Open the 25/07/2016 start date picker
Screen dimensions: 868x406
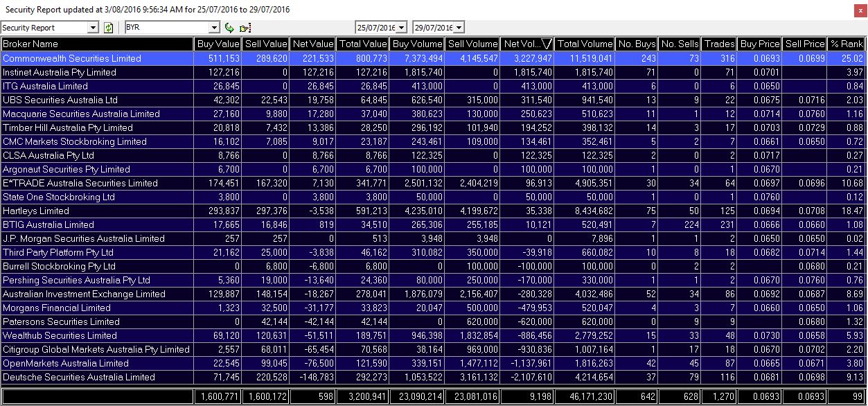point(401,28)
